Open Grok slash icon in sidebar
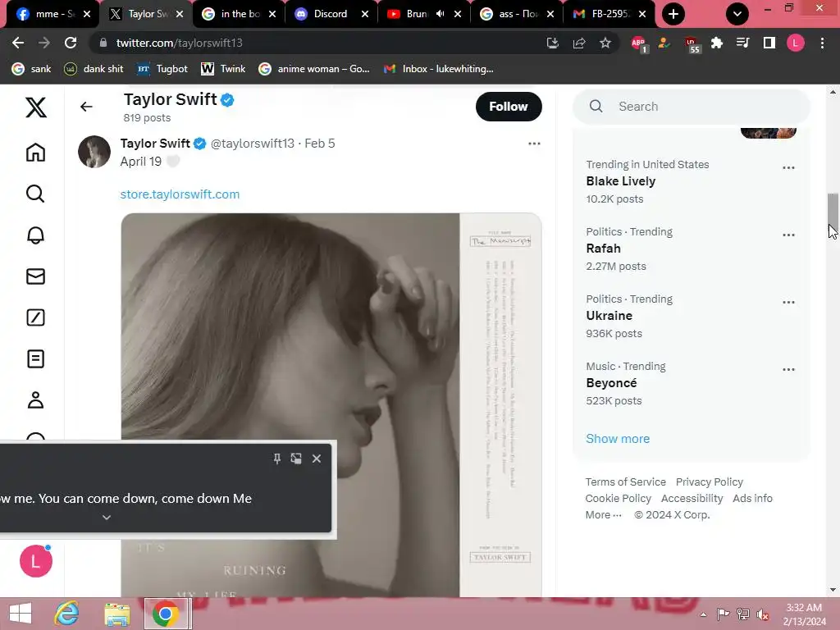This screenshot has width=840, height=630. 36,317
